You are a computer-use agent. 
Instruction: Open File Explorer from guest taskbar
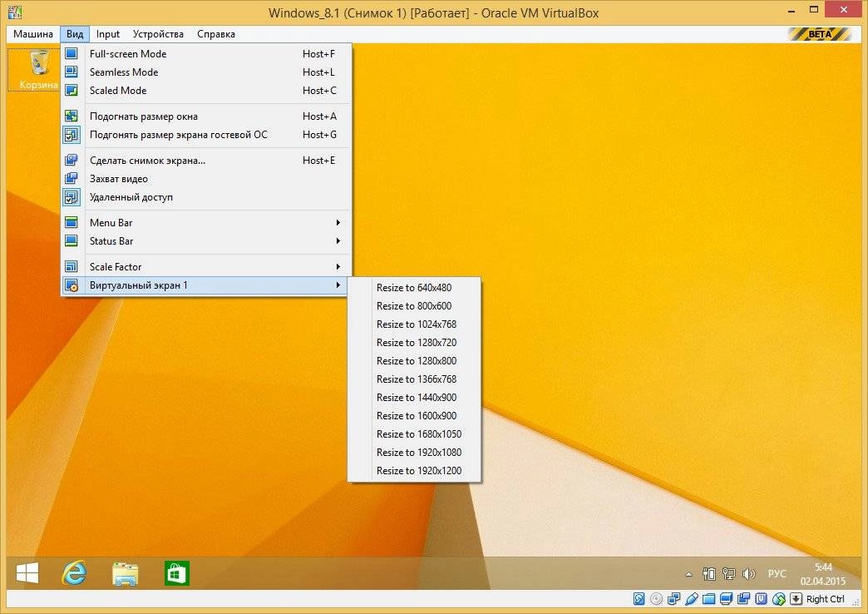pyautogui.click(x=125, y=573)
